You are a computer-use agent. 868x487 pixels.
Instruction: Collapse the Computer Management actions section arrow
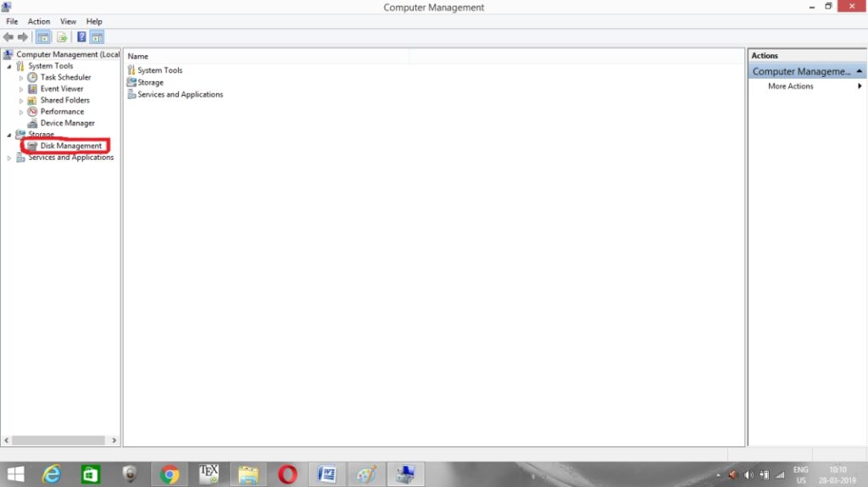tap(860, 71)
